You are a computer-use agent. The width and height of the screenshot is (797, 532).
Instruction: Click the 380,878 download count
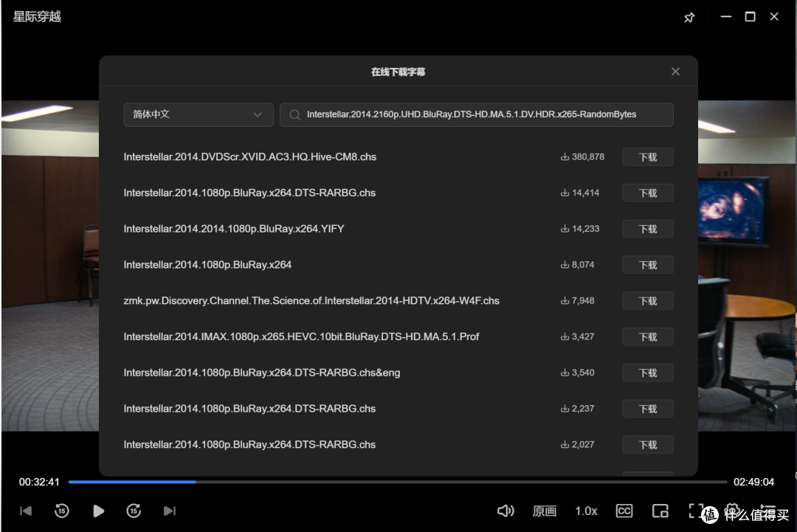point(582,157)
